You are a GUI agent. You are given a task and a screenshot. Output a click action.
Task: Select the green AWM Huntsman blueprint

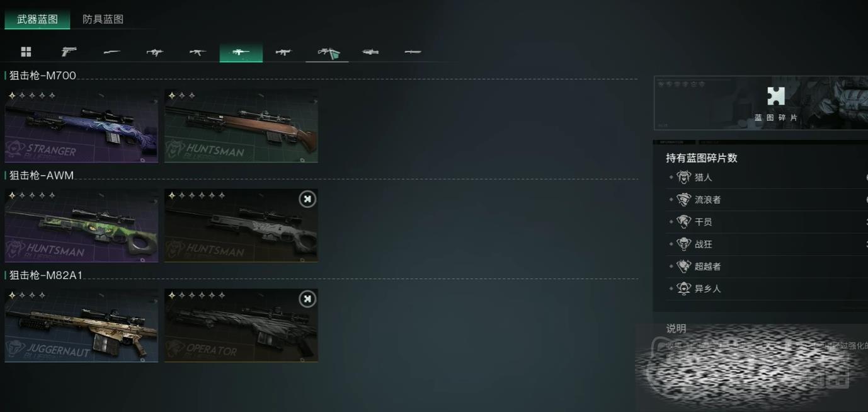(81, 226)
